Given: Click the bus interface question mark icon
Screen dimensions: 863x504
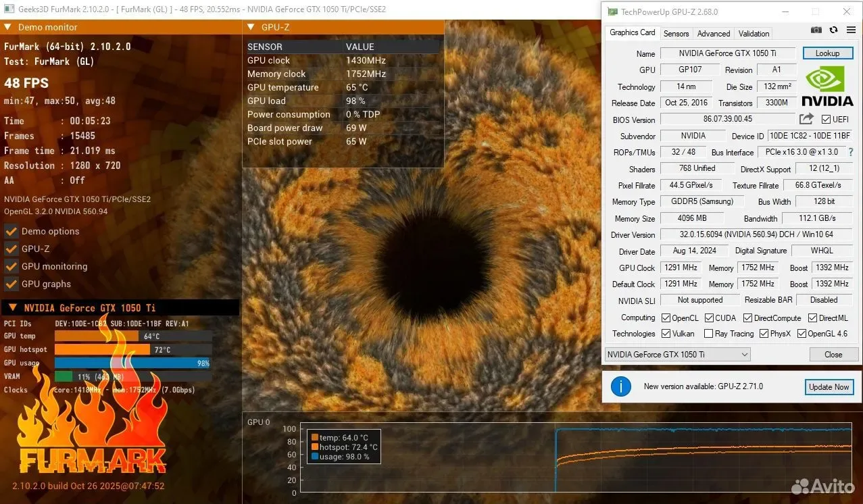Looking at the screenshot, I should tap(851, 152).
